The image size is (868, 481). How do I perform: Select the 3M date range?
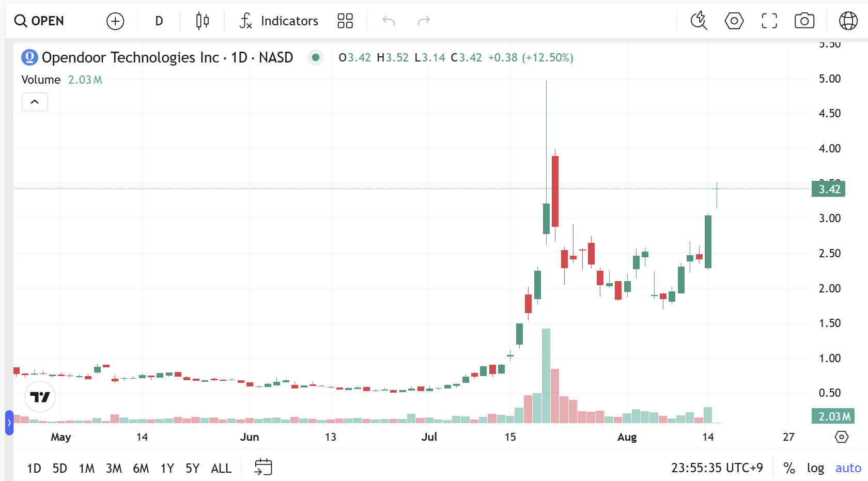pos(114,468)
